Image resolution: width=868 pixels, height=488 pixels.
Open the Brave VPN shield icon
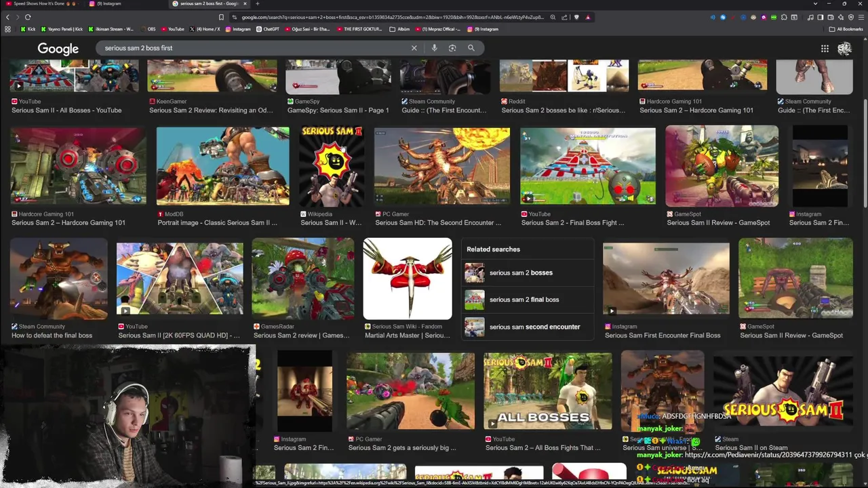point(851,17)
